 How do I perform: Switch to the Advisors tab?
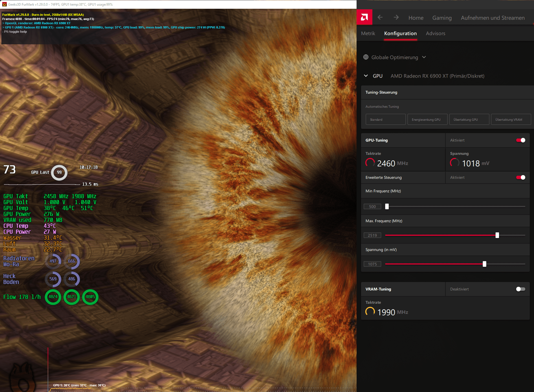point(435,33)
